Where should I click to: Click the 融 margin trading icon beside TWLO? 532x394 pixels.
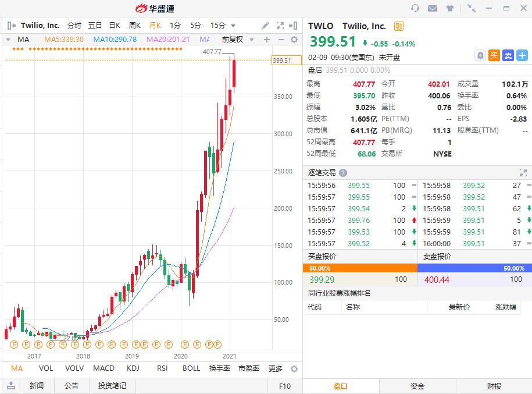tap(399, 26)
